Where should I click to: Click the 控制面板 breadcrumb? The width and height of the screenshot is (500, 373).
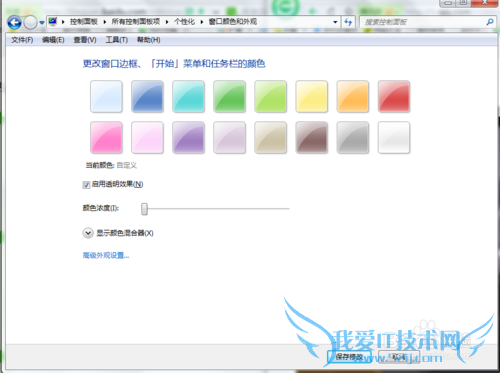[x=84, y=22]
